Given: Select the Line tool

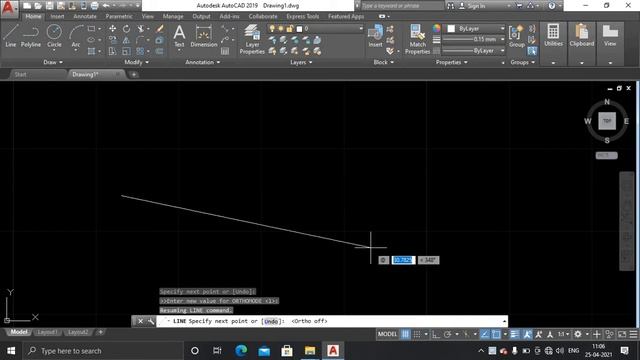Looking at the screenshot, I should [11, 36].
